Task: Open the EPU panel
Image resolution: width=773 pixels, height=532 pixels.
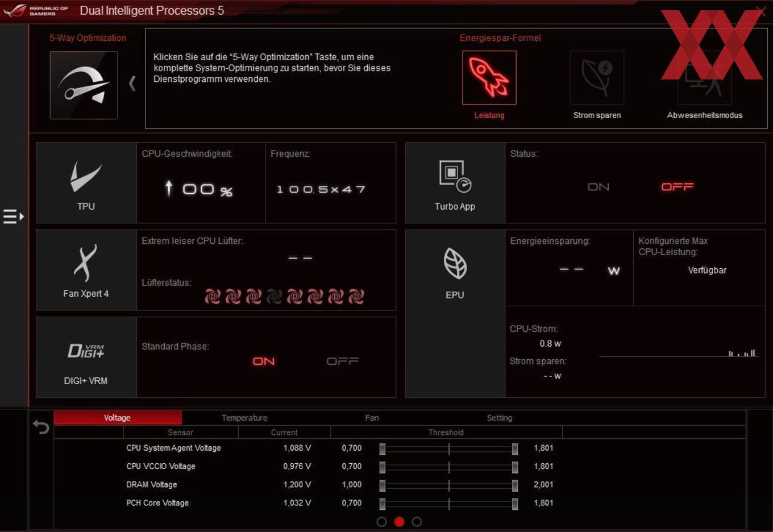Action: pyautogui.click(x=455, y=313)
